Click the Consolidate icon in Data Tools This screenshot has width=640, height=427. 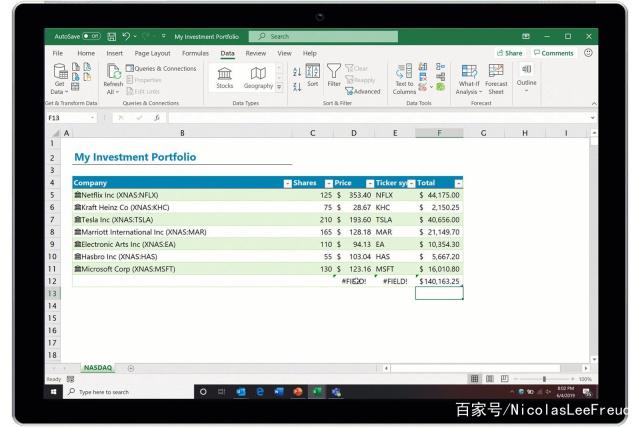(440, 67)
